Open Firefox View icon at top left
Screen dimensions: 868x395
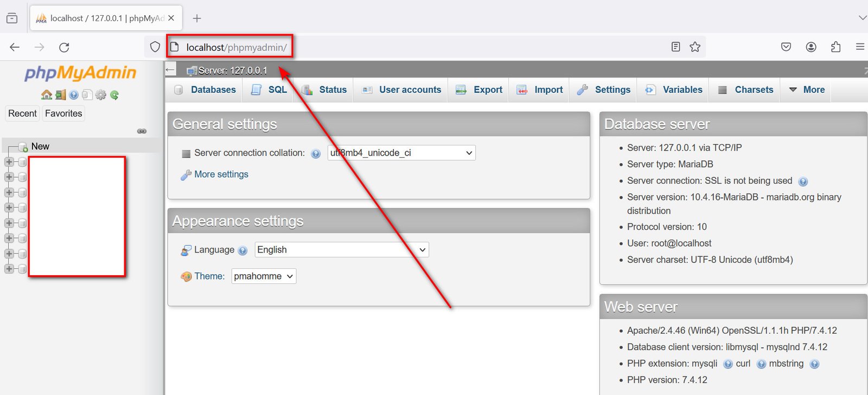[x=12, y=18]
